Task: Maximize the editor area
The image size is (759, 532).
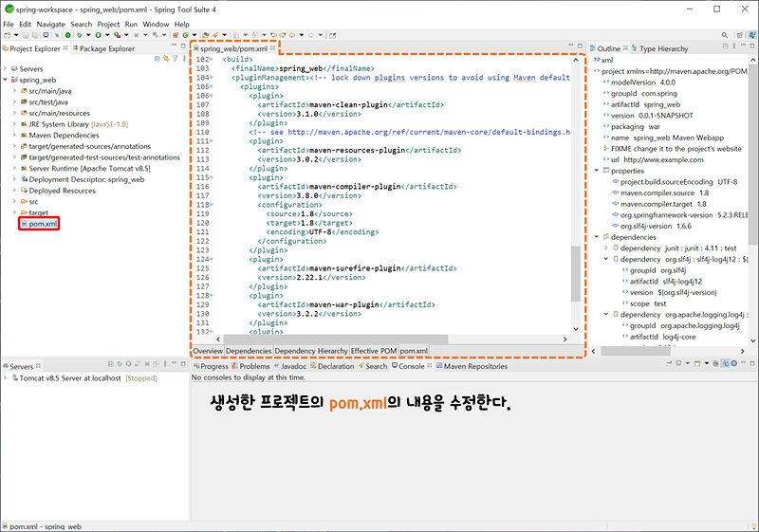Action: tap(580, 46)
